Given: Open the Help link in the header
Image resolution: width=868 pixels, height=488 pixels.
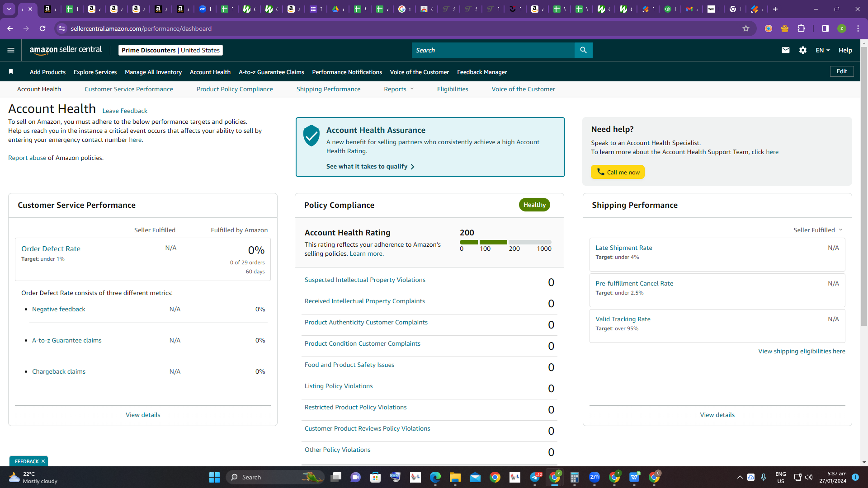Looking at the screenshot, I should click(845, 50).
